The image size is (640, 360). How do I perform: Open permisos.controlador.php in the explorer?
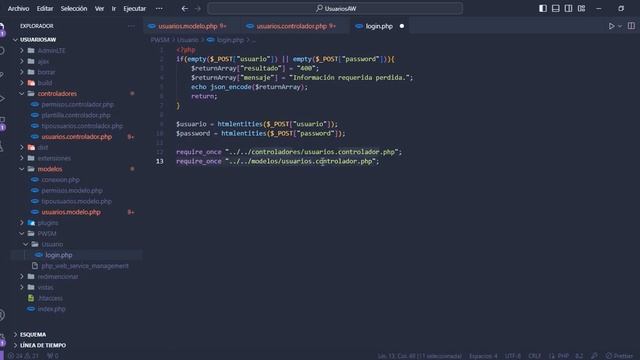(78, 104)
